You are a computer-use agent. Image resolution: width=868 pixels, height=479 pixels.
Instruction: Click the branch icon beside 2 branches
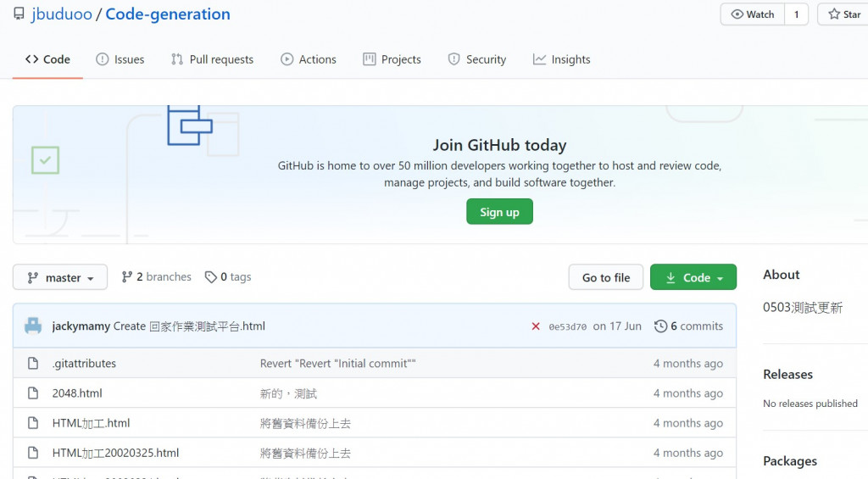pyautogui.click(x=127, y=277)
